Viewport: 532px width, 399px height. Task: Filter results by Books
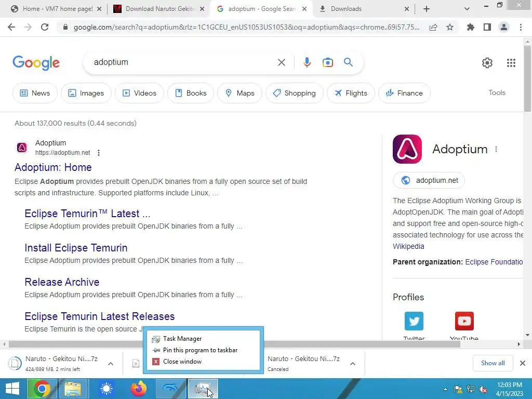(191, 93)
